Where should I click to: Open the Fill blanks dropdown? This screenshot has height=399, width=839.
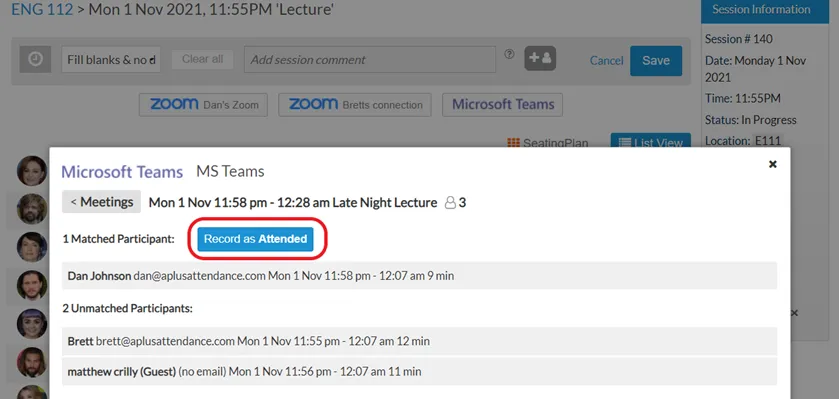(111, 59)
